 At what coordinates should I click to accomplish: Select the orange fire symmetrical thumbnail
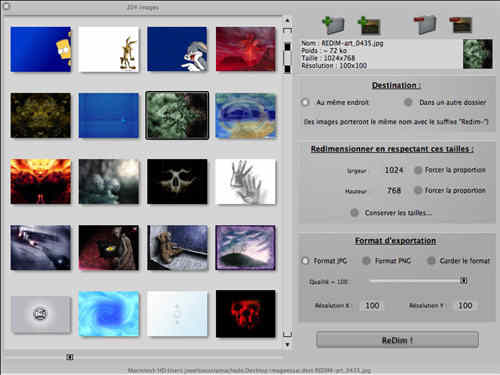[x=41, y=181]
